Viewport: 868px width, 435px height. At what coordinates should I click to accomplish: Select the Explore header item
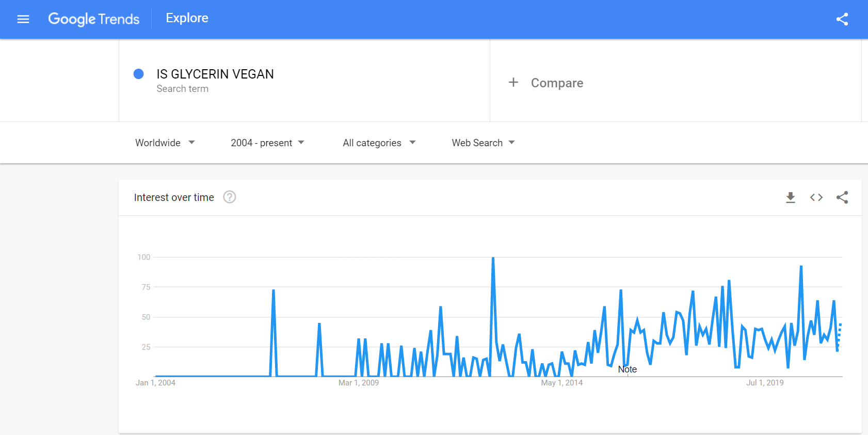187,18
